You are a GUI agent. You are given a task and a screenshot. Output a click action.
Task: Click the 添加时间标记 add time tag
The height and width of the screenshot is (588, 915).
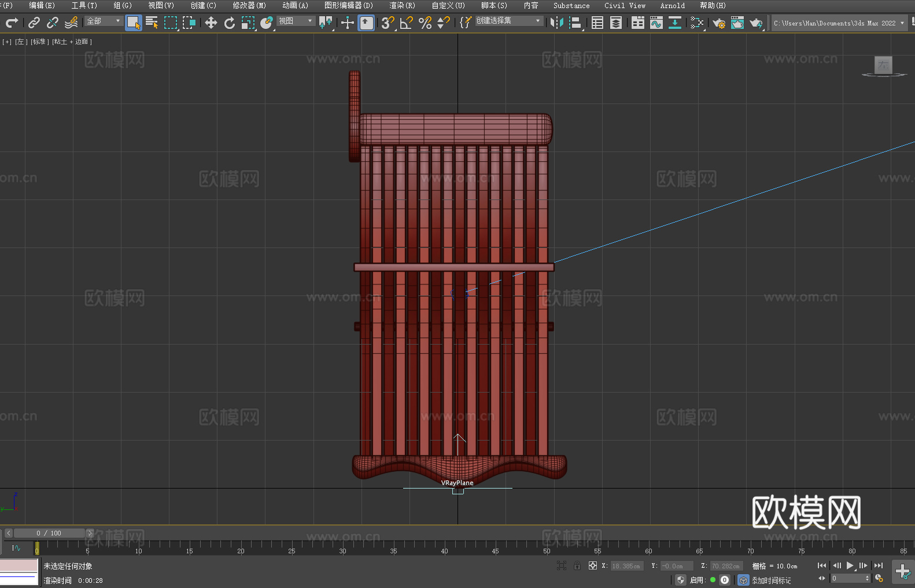pyautogui.click(x=771, y=580)
